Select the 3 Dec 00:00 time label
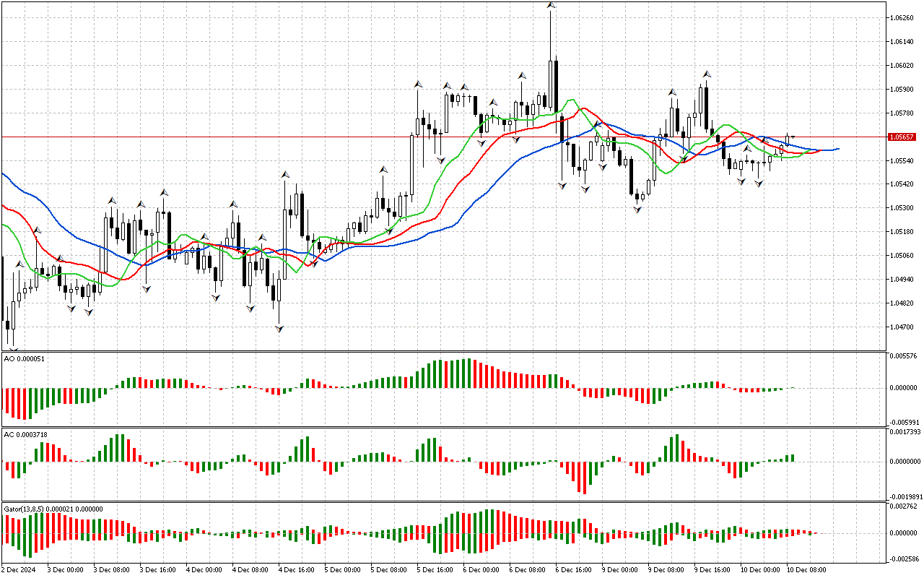 67,569
